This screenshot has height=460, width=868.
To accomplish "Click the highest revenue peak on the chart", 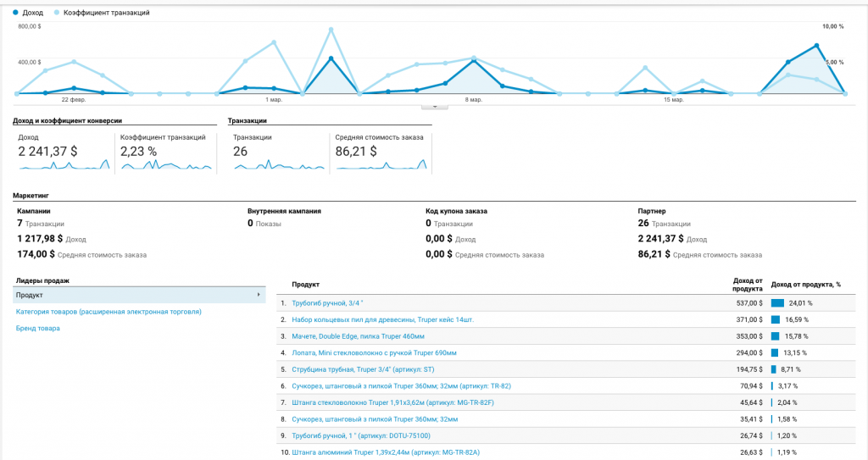I will 816,45.
